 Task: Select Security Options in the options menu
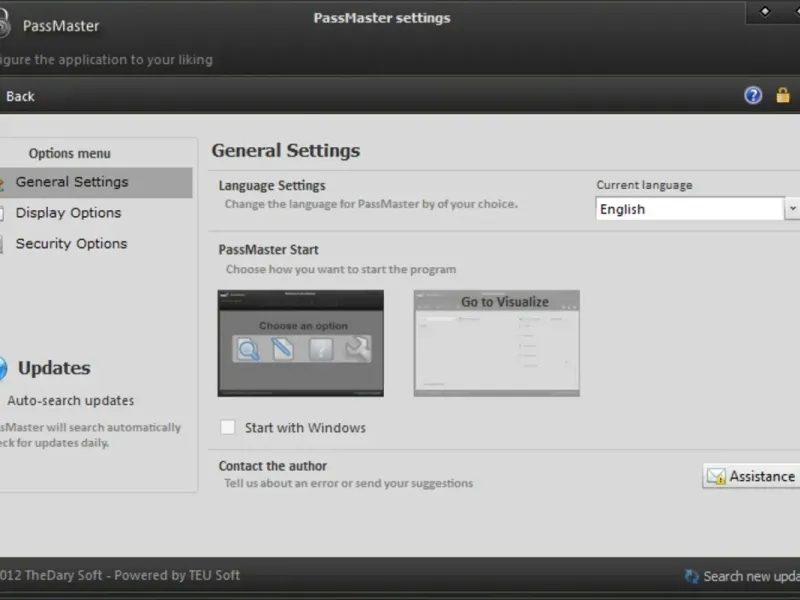71,244
